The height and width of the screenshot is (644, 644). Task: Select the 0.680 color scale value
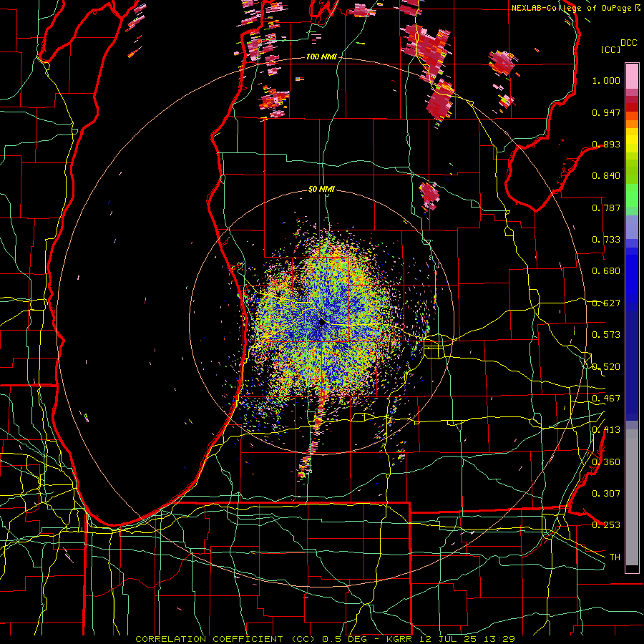606,271
